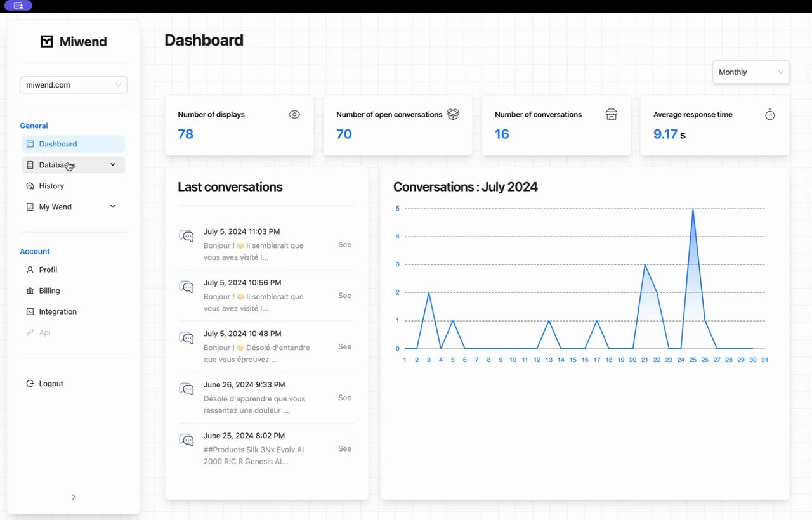This screenshot has width=812, height=520.
Task: Click the 'Average response time' card label
Action: coord(693,115)
